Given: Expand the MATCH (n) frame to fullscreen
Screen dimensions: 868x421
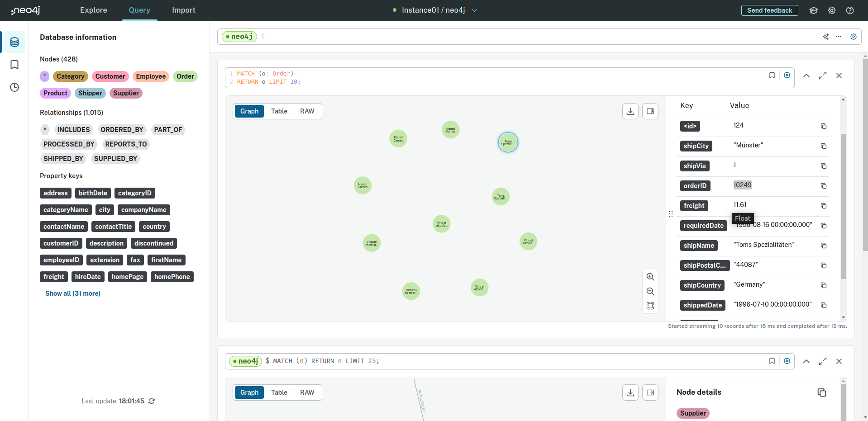Looking at the screenshot, I should coord(823,361).
